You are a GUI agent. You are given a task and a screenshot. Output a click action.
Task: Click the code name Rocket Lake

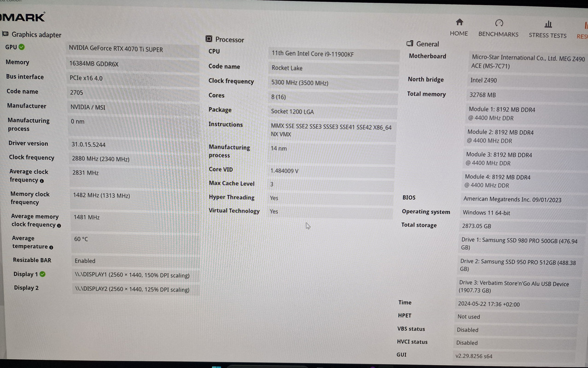point(287,68)
